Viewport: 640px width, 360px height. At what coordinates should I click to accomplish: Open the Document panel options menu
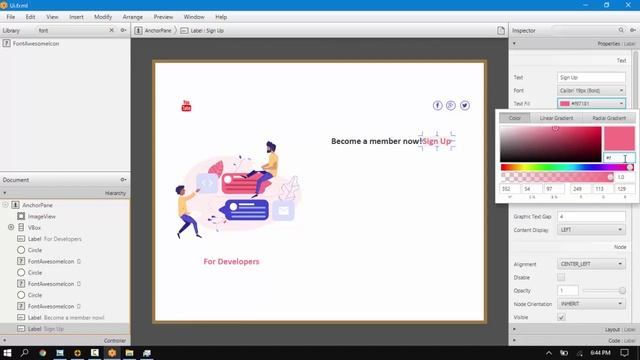[123, 180]
